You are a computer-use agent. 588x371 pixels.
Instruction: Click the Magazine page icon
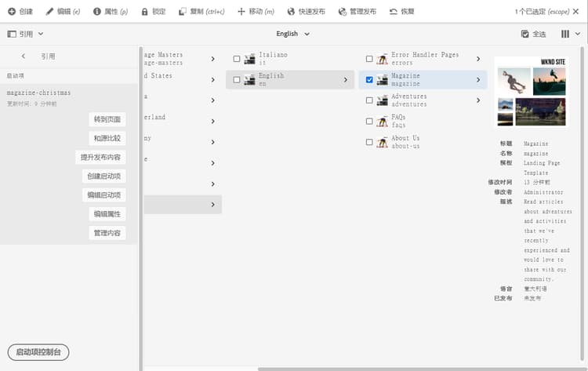[x=382, y=79]
